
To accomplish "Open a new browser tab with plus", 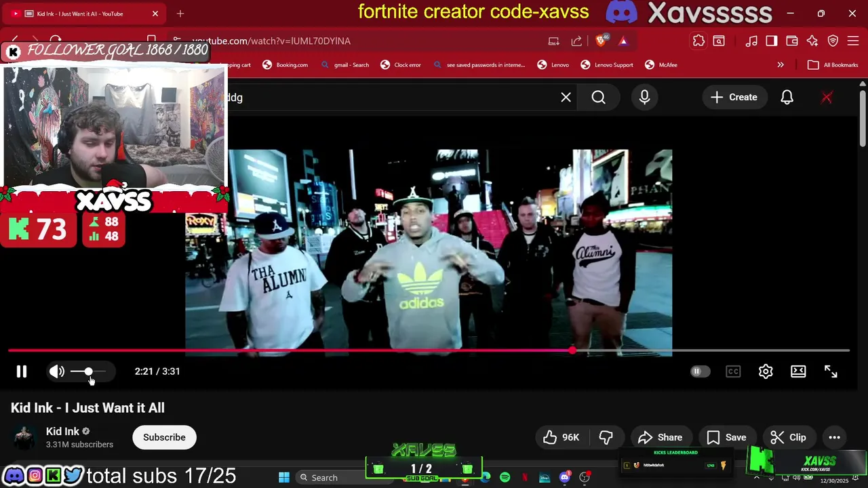I will pos(180,14).
